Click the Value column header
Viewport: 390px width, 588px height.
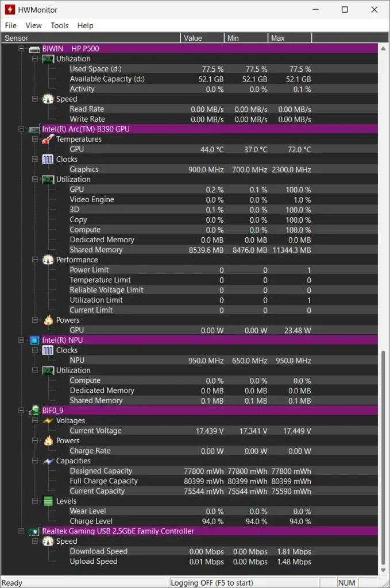pos(203,38)
